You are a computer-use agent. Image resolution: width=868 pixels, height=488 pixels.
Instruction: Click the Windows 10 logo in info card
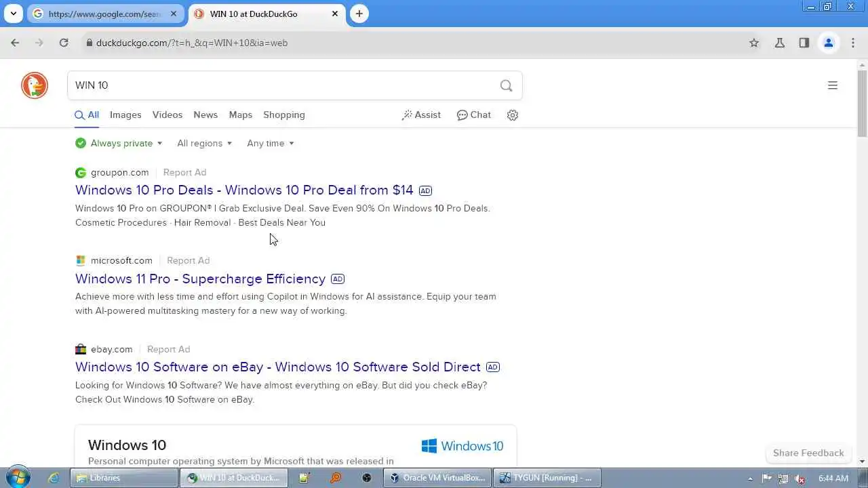pos(462,446)
